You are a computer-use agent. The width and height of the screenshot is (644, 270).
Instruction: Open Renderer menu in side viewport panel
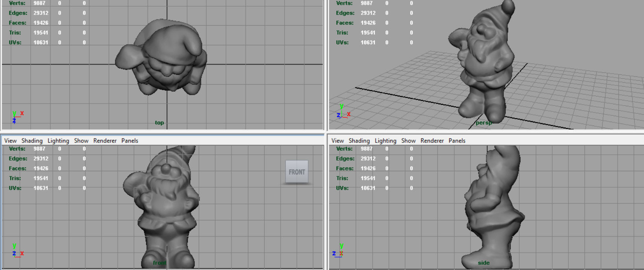tap(432, 141)
